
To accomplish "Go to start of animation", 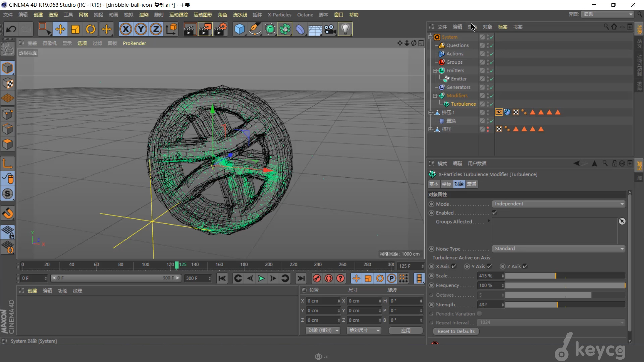I will [x=222, y=278].
